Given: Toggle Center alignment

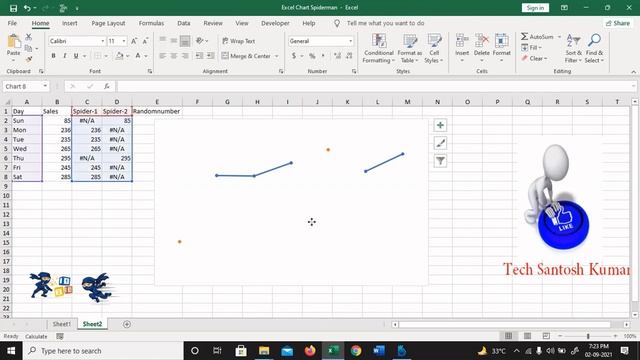Looking at the screenshot, I should point(174,56).
